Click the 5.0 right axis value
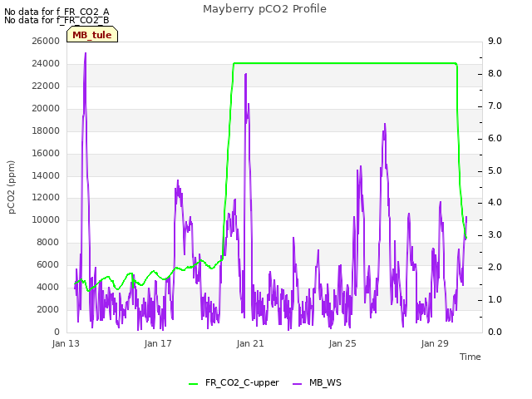The width and height of the screenshot is (532, 399). (495, 170)
